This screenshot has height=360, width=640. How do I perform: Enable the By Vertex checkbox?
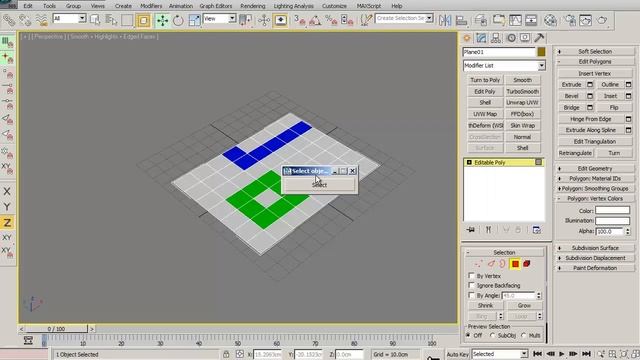(x=471, y=276)
